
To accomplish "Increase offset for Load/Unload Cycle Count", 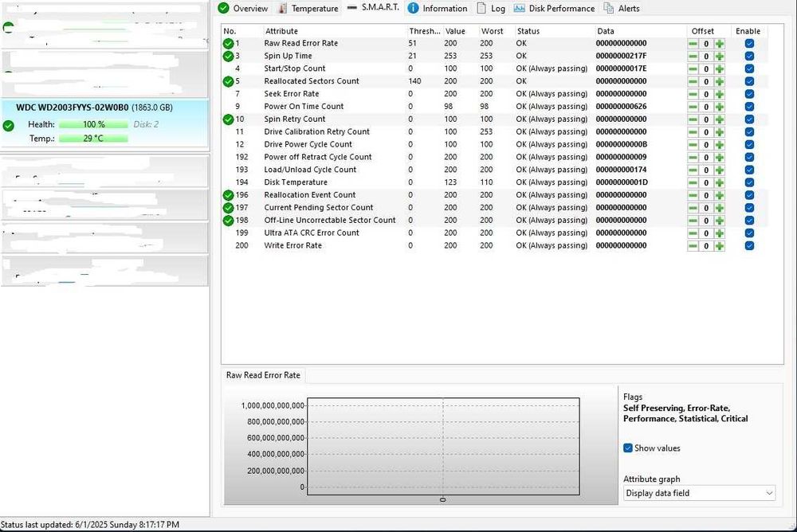I will (x=719, y=170).
